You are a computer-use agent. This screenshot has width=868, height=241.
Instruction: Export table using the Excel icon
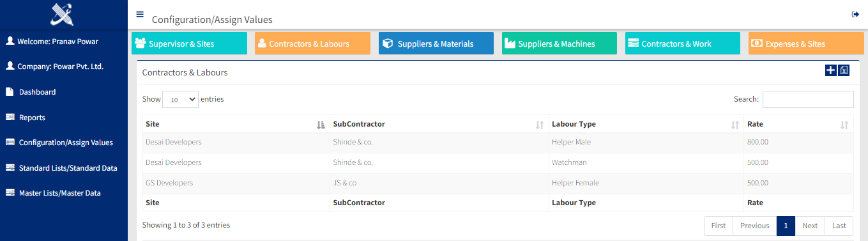[x=844, y=70]
